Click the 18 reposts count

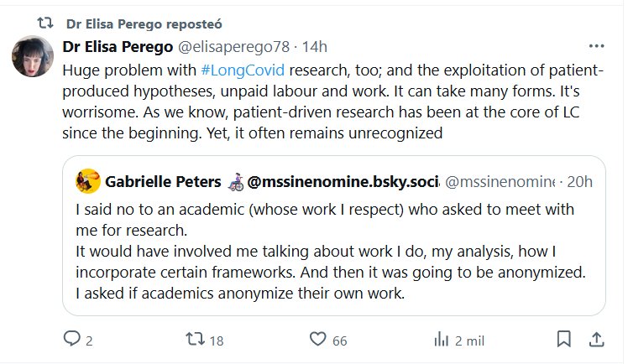click(216, 340)
